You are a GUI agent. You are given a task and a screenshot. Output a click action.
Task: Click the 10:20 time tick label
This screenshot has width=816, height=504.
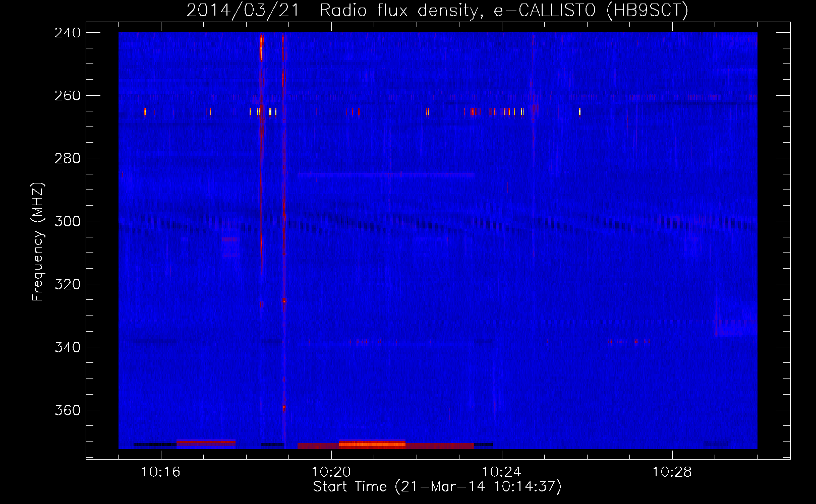[331, 472]
